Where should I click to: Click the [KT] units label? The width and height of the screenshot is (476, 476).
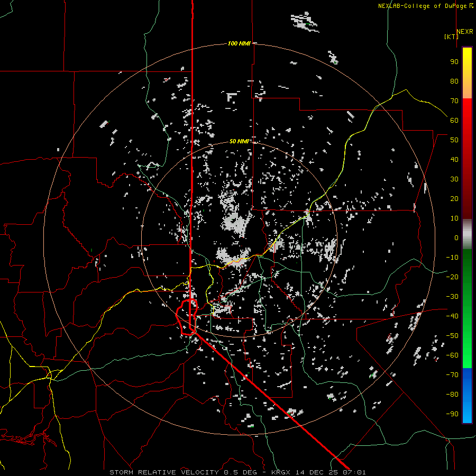coord(451,36)
